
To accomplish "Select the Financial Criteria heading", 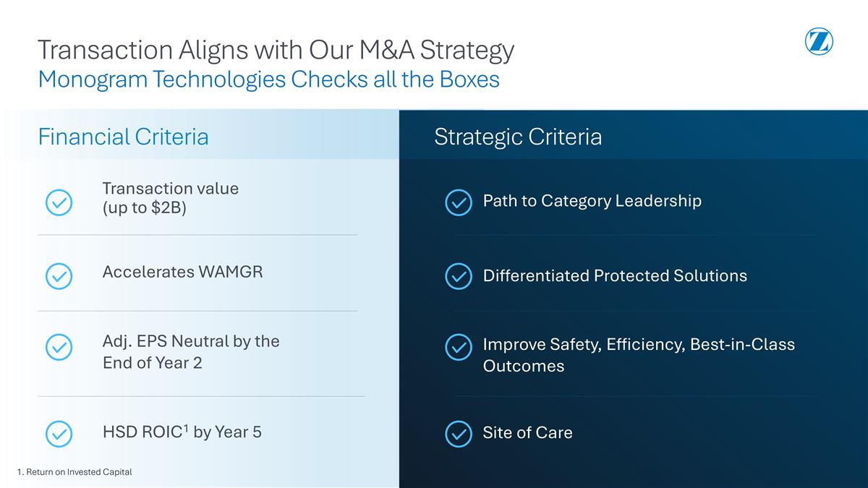I will click(123, 137).
